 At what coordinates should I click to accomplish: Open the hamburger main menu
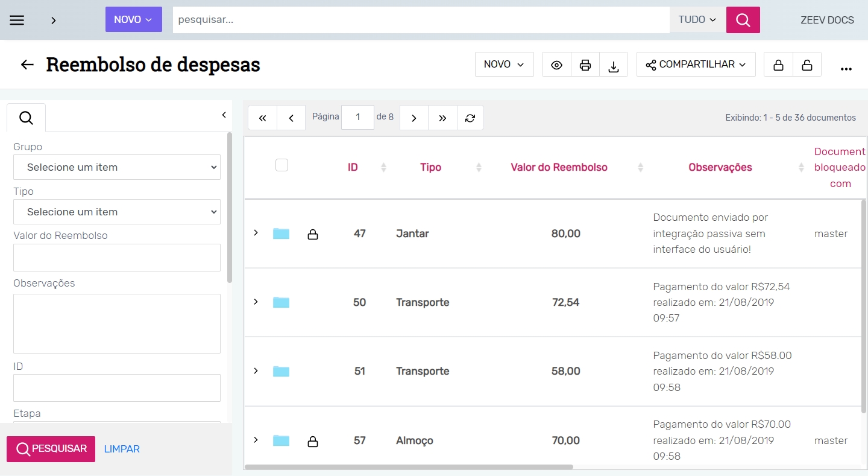pyautogui.click(x=17, y=20)
